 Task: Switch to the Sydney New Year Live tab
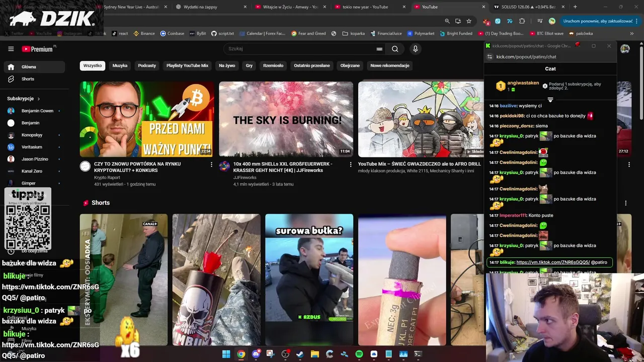pyautogui.click(x=131, y=7)
